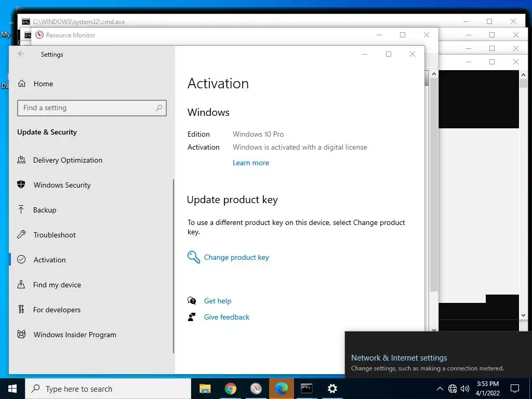Click Get help link
532x399 pixels.
(x=218, y=301)
